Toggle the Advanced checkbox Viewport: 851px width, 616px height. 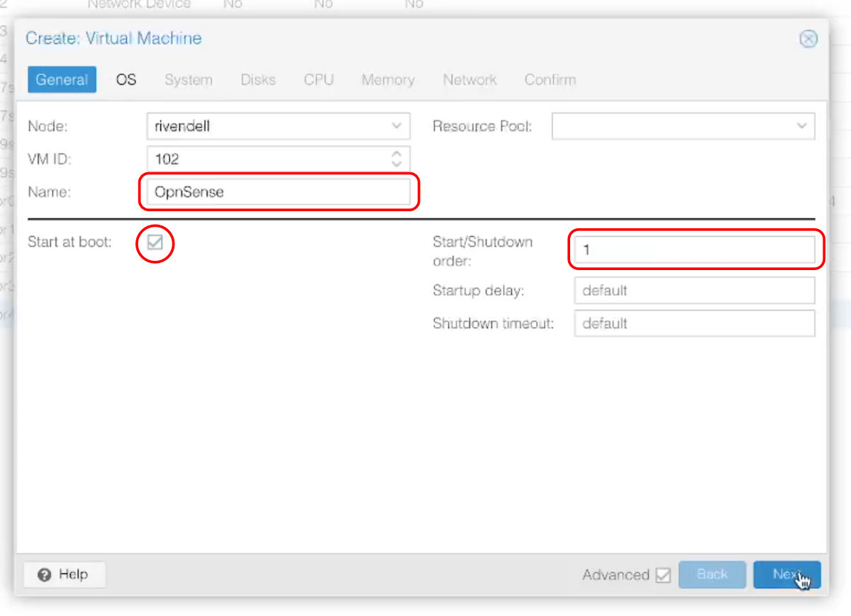click(663, 575)
